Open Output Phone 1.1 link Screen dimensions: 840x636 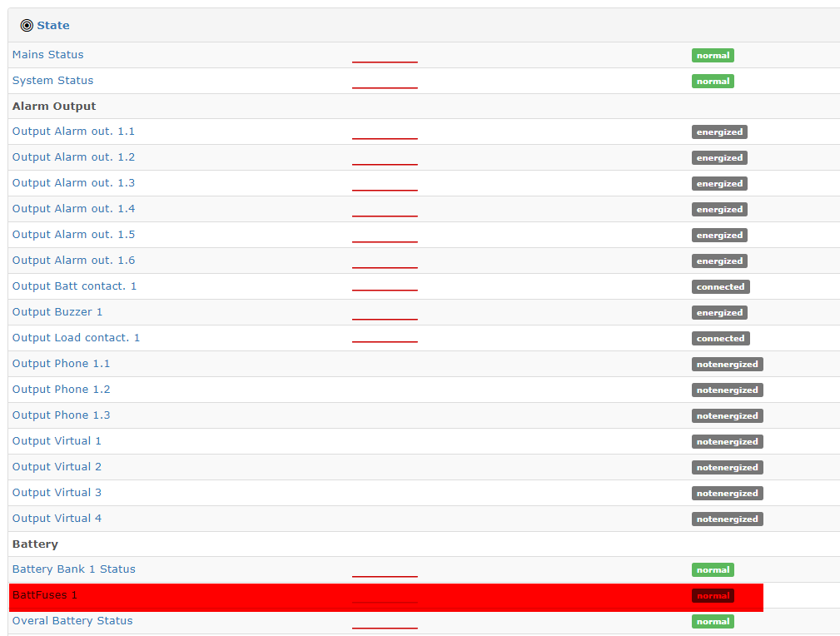click(61, 363)
